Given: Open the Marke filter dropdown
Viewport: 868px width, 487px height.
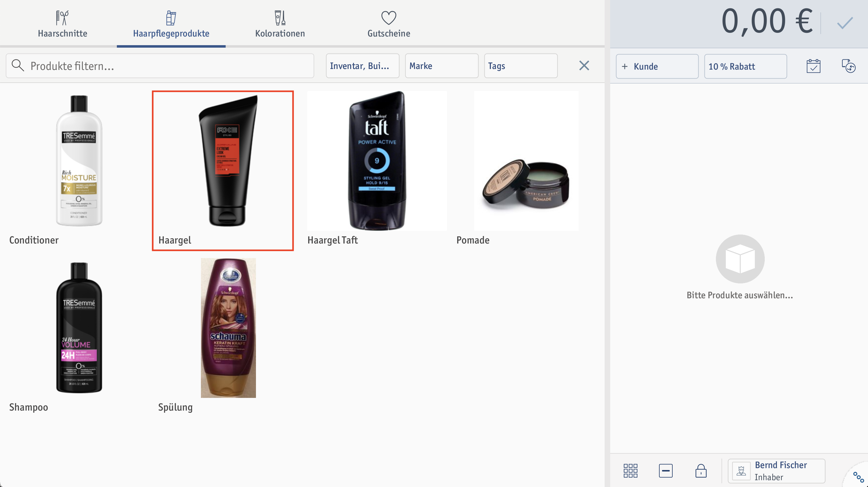Looking at the screenshot, I should coord(441,66).
